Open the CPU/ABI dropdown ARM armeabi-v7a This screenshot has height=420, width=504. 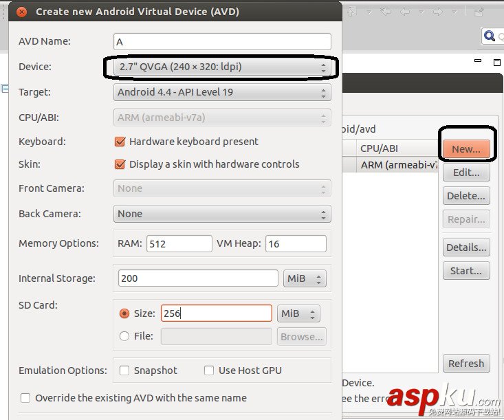(222, 118)
